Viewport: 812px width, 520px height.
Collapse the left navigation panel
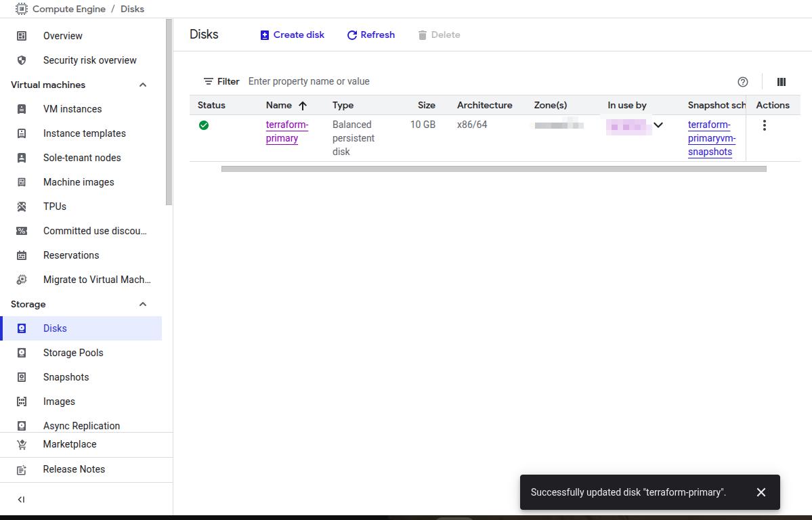pos(21,500)
